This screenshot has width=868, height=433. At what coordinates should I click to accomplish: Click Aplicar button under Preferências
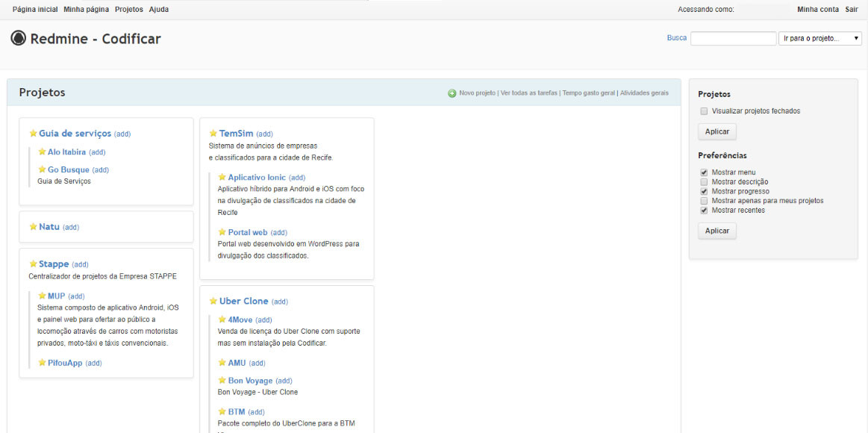tap(717, 231)
